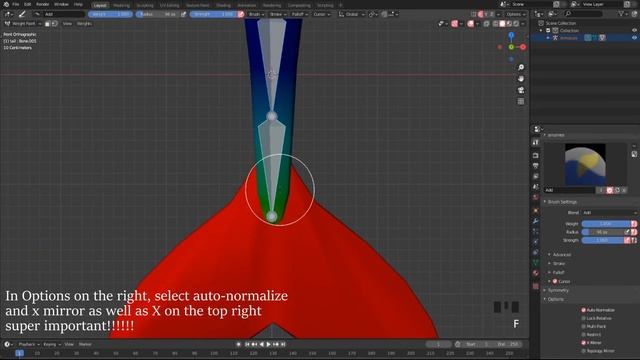Toggle strength pressure icon in header
This screenshot has height=360, width=640.
241,14
